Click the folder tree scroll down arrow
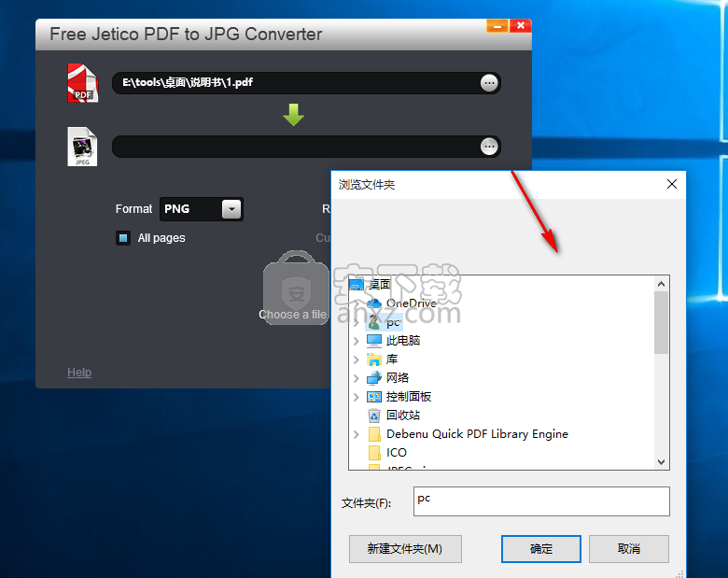 pos(661,462)
